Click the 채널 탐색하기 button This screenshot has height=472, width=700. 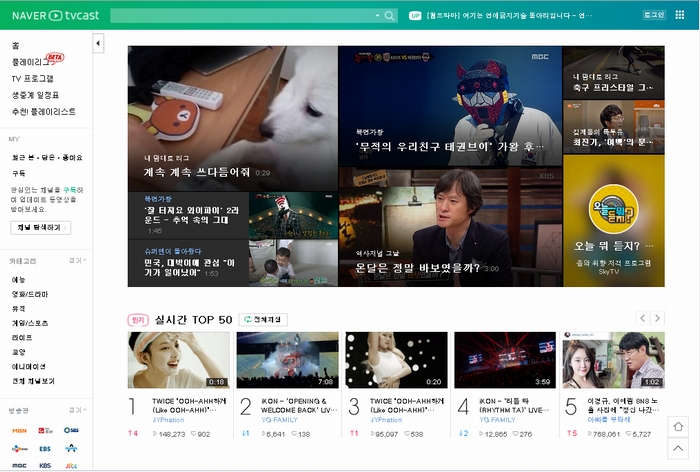click(41, 228)
